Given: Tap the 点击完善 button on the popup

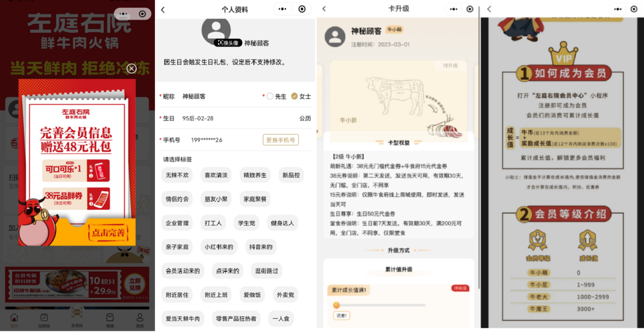Looking at the screenshot, I should pos(108,233).
